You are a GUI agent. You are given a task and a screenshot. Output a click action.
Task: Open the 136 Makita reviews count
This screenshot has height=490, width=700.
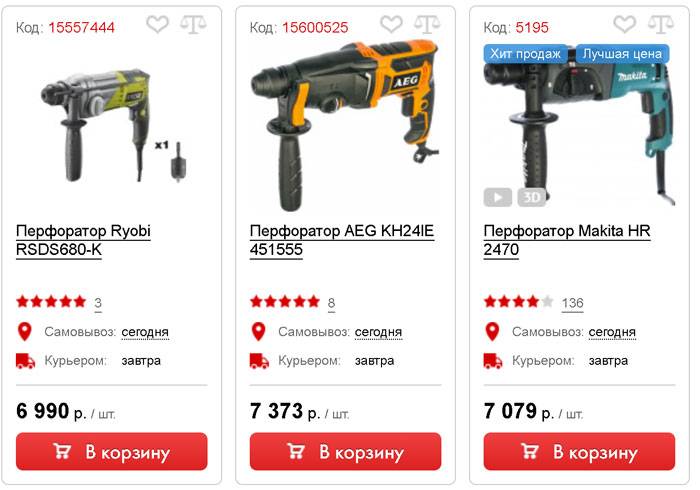click(572, 303)
